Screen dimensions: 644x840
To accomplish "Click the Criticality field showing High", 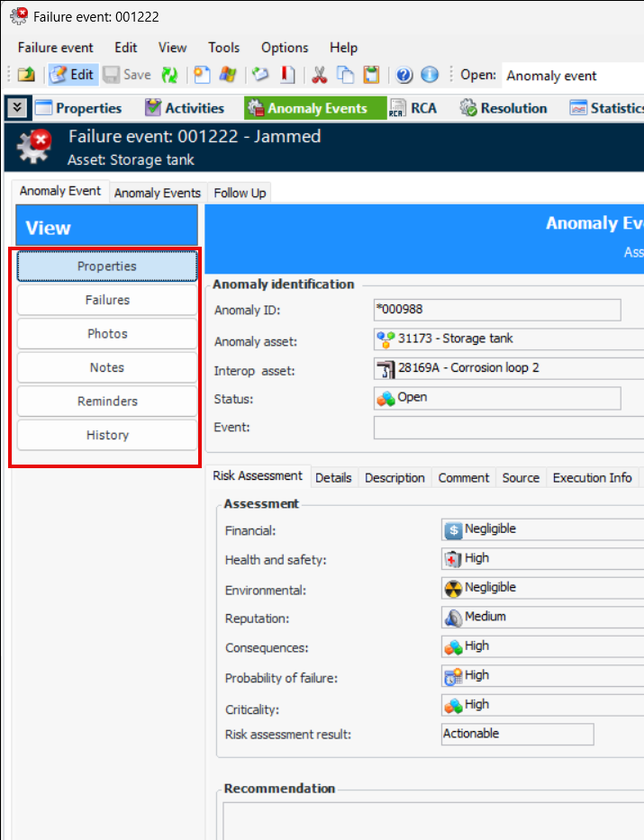I will [543, 705].
